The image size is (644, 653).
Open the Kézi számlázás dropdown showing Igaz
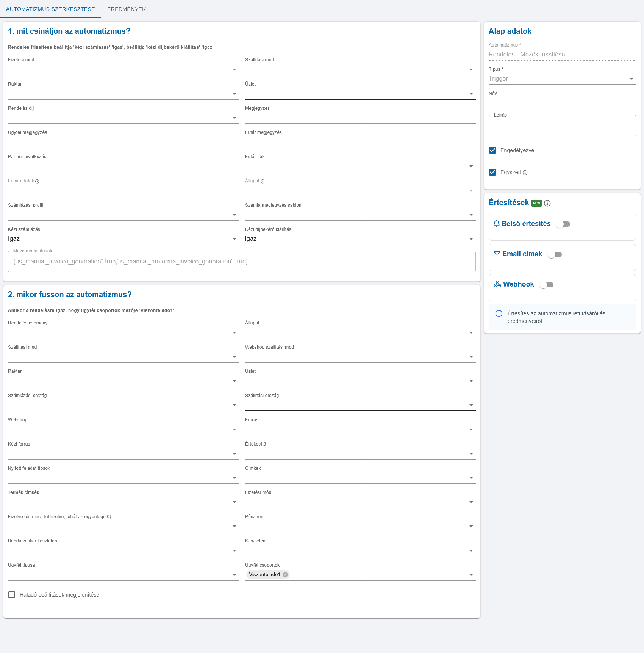(x=123, y=239)
